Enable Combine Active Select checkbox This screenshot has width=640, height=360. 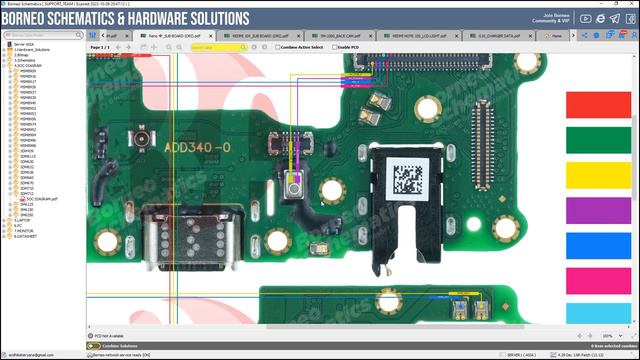278,47
